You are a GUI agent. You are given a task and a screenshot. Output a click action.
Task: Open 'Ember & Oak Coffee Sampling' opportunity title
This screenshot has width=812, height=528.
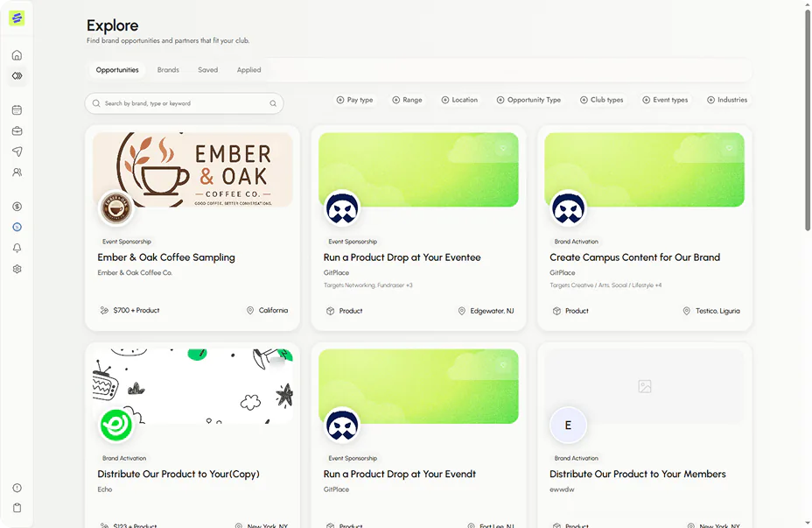166,257
